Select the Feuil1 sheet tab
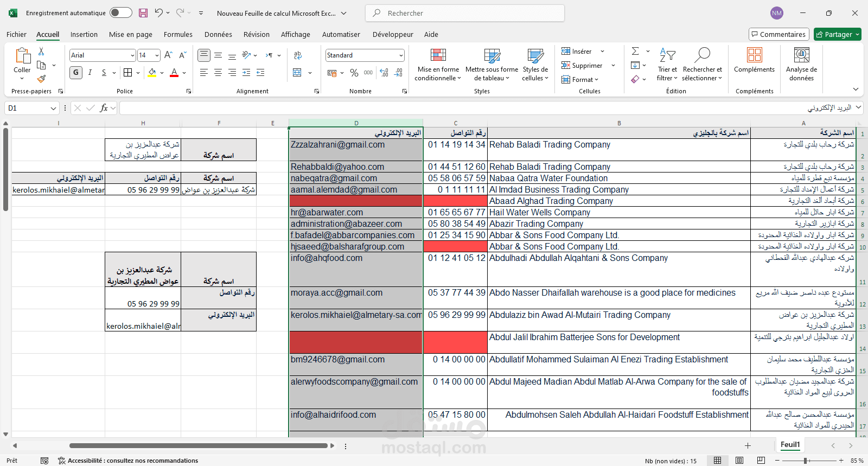This screenshot has height=466, width=868. click(790, 445)
